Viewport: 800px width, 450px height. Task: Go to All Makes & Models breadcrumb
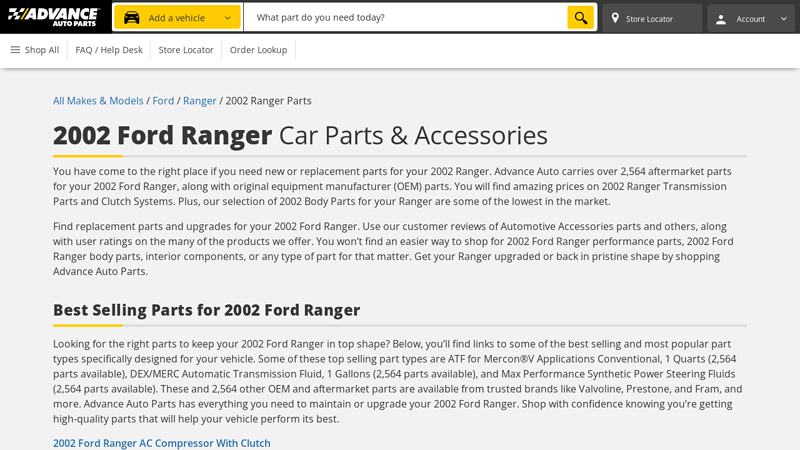coord(98,101)
